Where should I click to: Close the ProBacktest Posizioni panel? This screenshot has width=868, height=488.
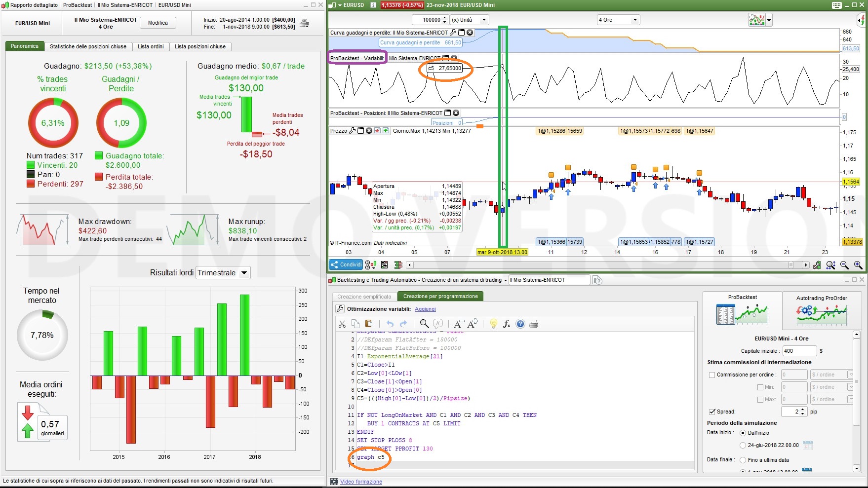click(x=456, y=113)
